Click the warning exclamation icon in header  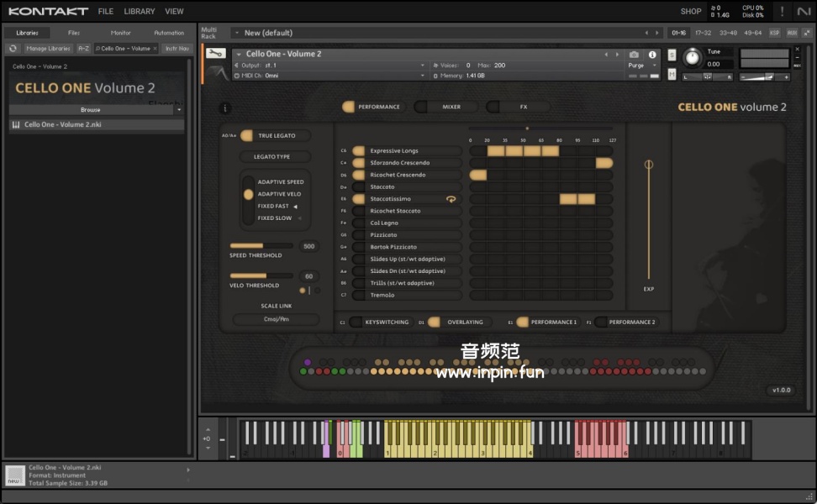(782, 11)
